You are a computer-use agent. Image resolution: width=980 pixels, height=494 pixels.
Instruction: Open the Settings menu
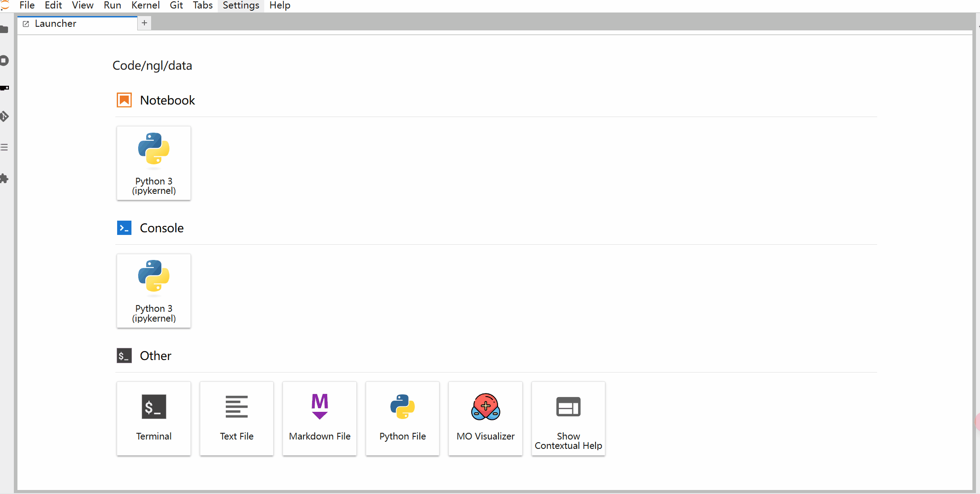241,5
